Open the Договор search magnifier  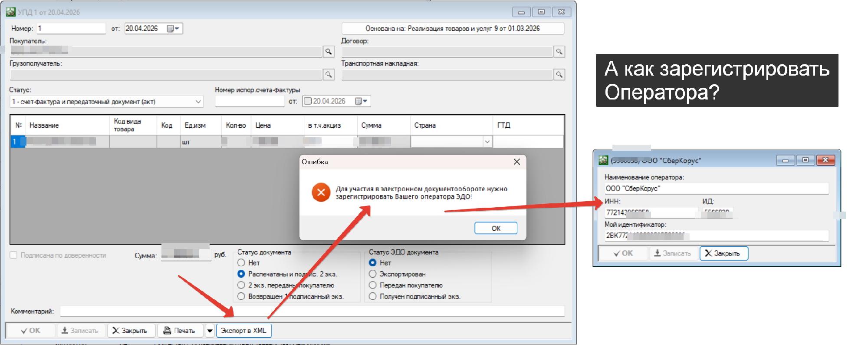point(559,52)
